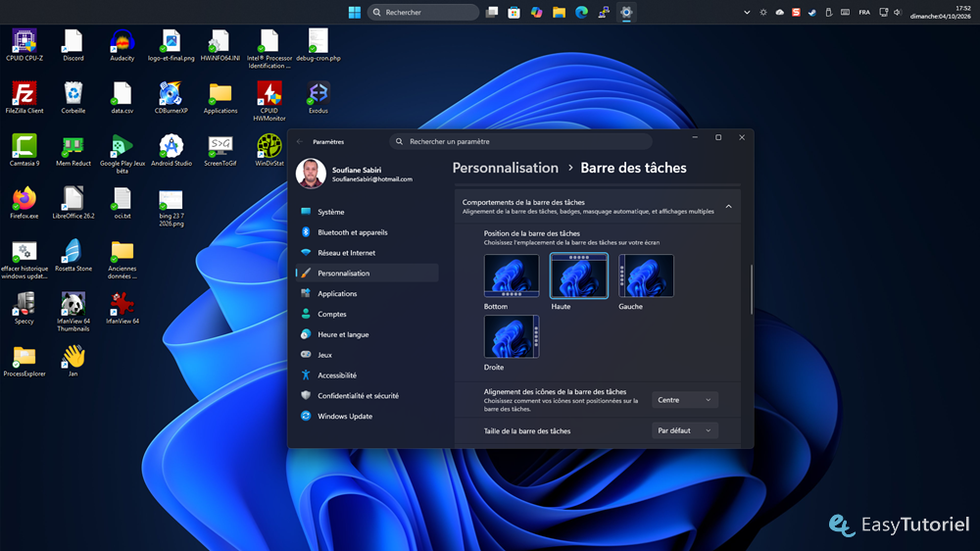The width and height of the screenshot is (980, 551).
Task: Select the Discord desktop icon
Action: tap(73, 45)
